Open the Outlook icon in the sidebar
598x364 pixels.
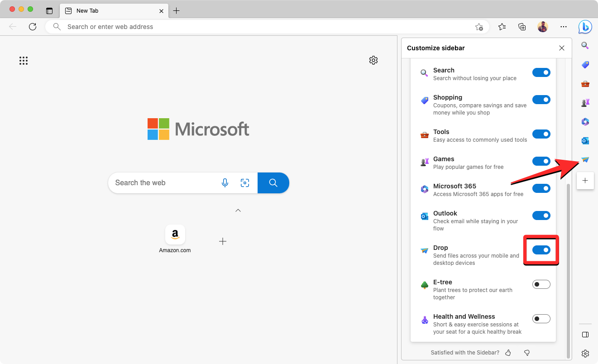pos(585,141)
